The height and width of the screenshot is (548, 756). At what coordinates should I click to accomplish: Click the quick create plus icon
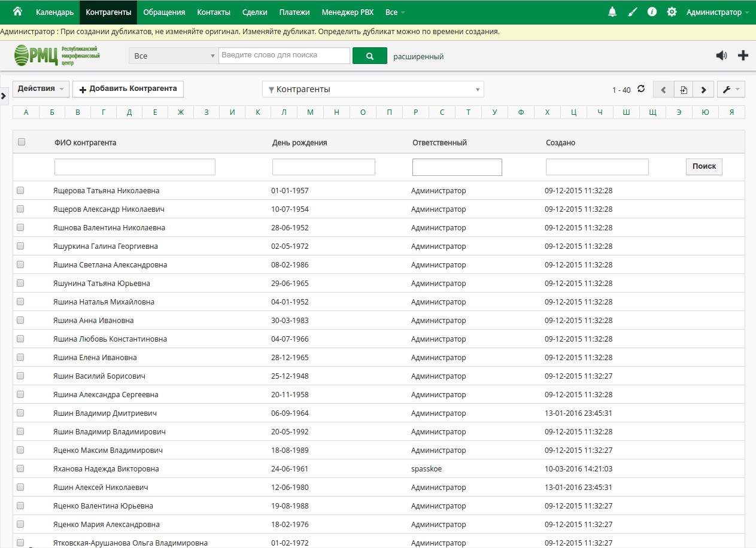pos(743,56)
